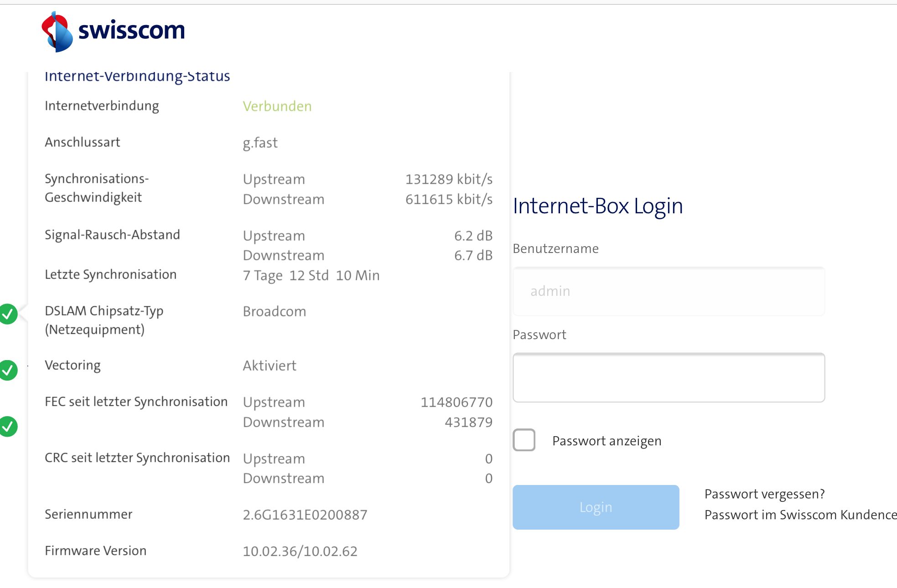Click the Verbunden connection status
This screenshot has width=897, height=588.
click(277, 106)
